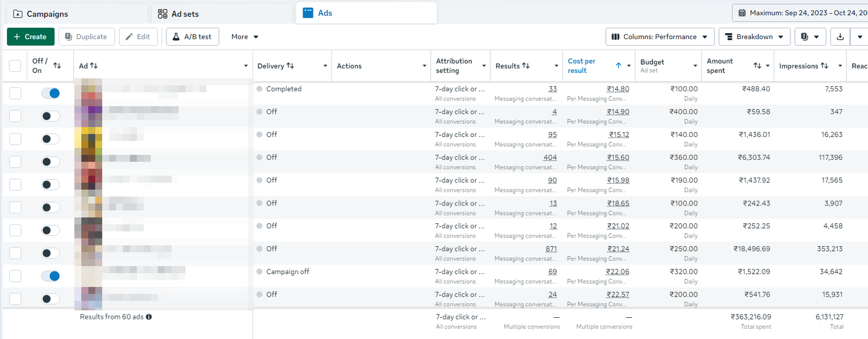Sort by the Off/On column arrows

pos(57,65)
